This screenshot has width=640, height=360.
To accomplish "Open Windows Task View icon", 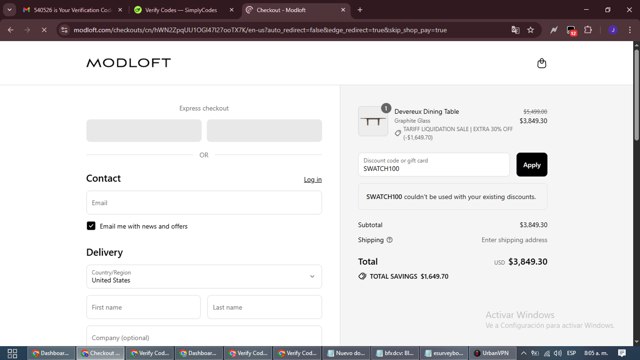I will tap(12, 353).
